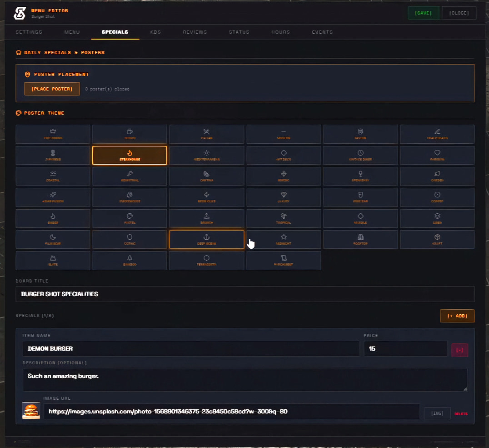This screenshot has width=489, height=448.
Task: Open the Hours tab
Action: 281,32
